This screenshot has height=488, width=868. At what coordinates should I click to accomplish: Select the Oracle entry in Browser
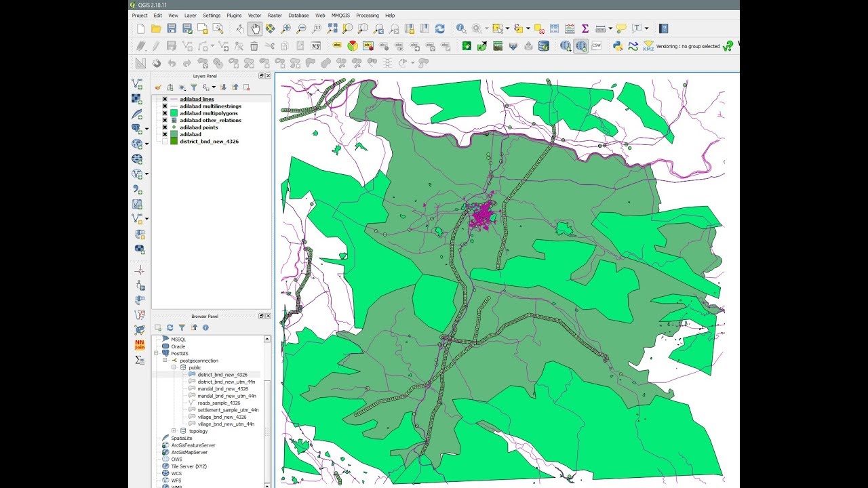(x=178, y=346)
